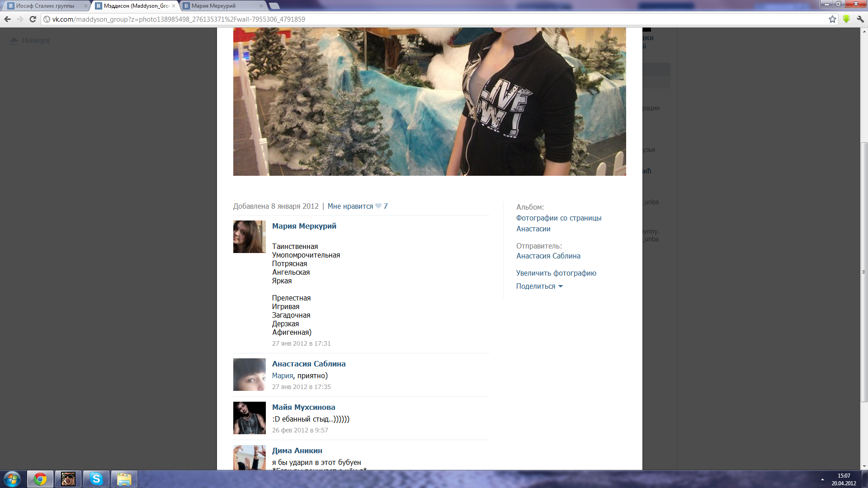
Task: Click the browser back arrow
Action: [7, 19]
